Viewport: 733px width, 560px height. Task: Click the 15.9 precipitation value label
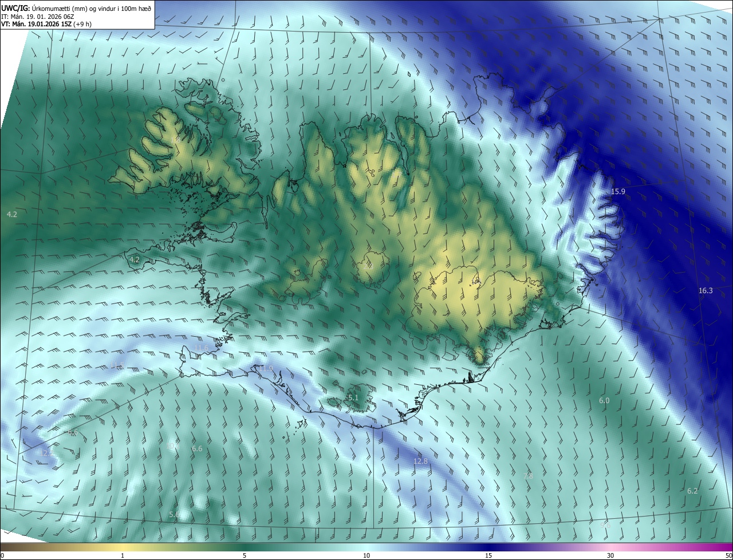618,192
